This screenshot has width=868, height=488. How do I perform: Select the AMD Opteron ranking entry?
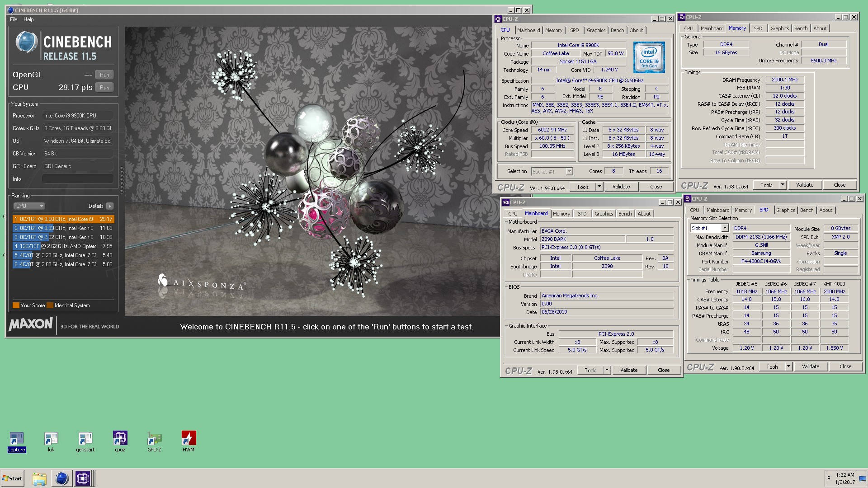pos(63,246)
